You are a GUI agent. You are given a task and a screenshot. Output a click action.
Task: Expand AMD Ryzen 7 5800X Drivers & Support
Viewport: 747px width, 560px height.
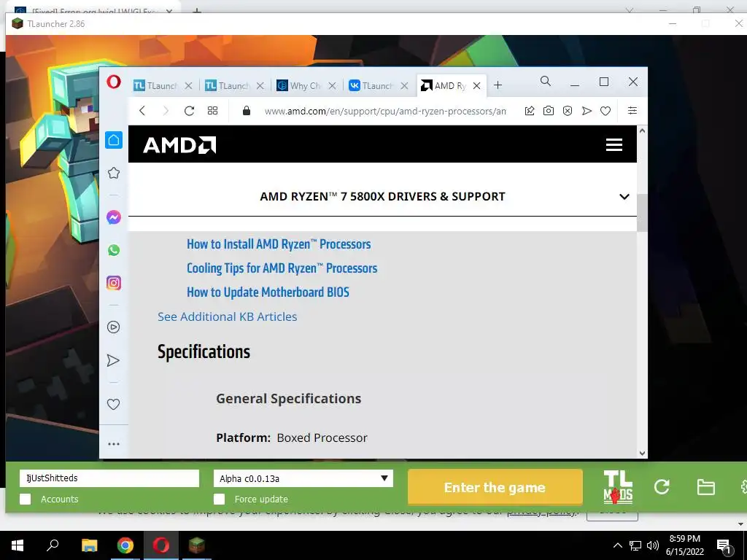tap(624, 197)
